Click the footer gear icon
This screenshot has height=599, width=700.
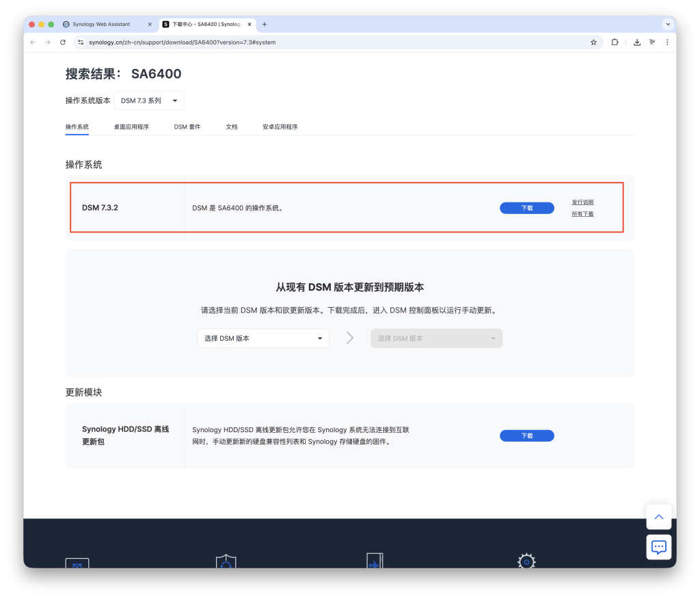(x=526, y=561)
